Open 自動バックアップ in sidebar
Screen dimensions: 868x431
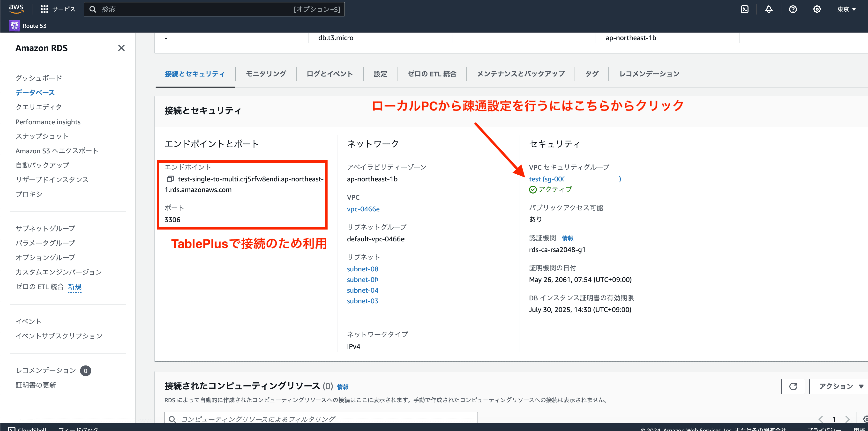[43, 165]
